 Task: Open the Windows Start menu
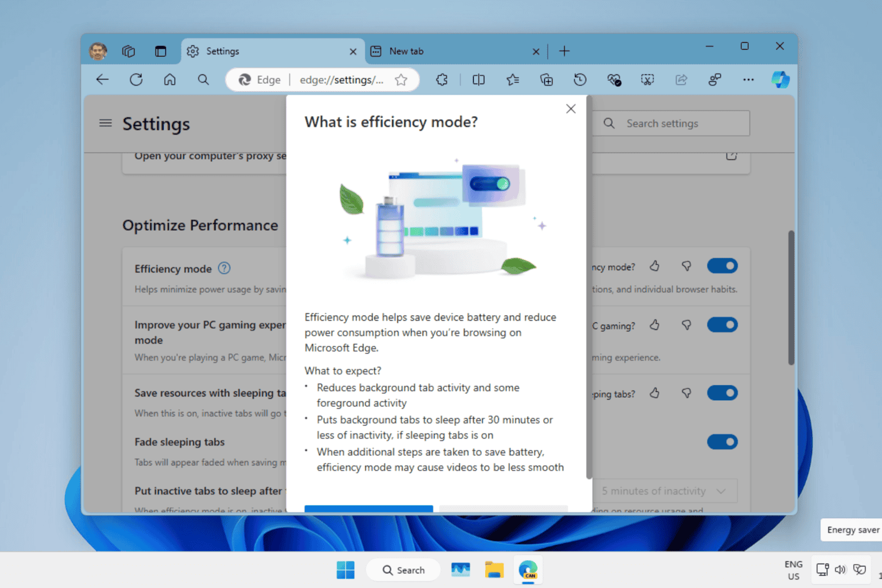click(346, 570)
